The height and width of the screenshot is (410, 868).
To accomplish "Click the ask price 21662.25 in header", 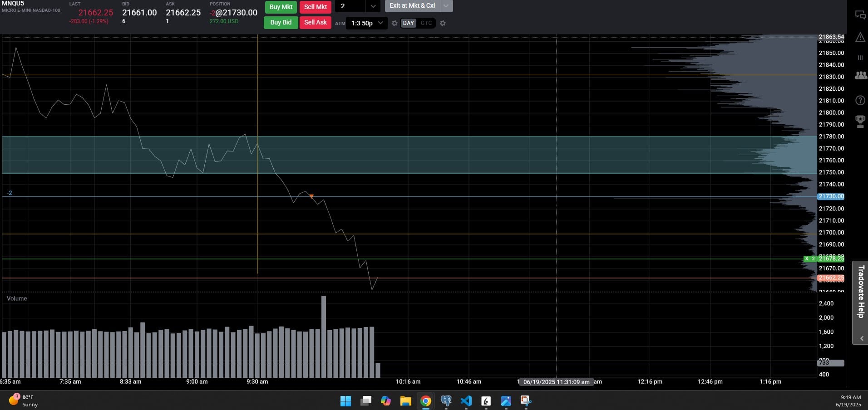I will pyautogui.click(x=183, y=13).
